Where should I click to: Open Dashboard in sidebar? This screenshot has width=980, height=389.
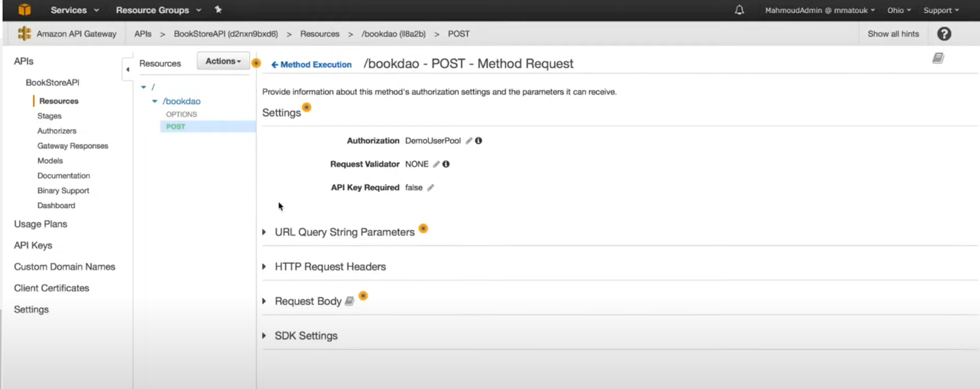(56, 205)
